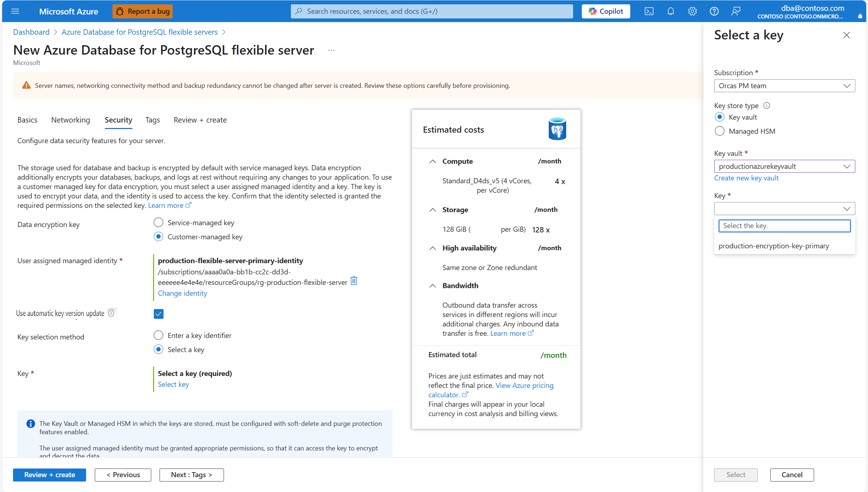Disable automatic key version update checkbox
Image resolution: width=868 pixels, height=492 pixels.
(x=158, y=314)
